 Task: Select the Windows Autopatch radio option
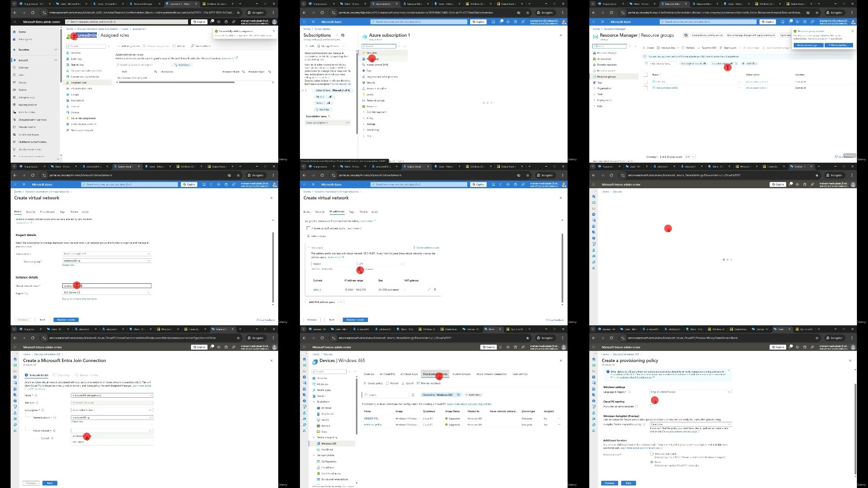(652, 454)
